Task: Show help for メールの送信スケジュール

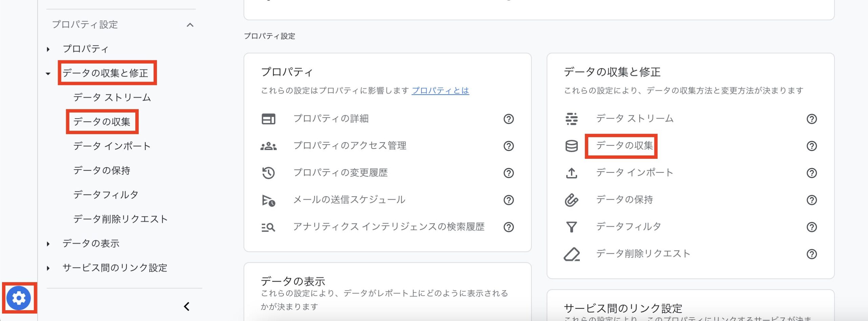Action: click(509, 200)
